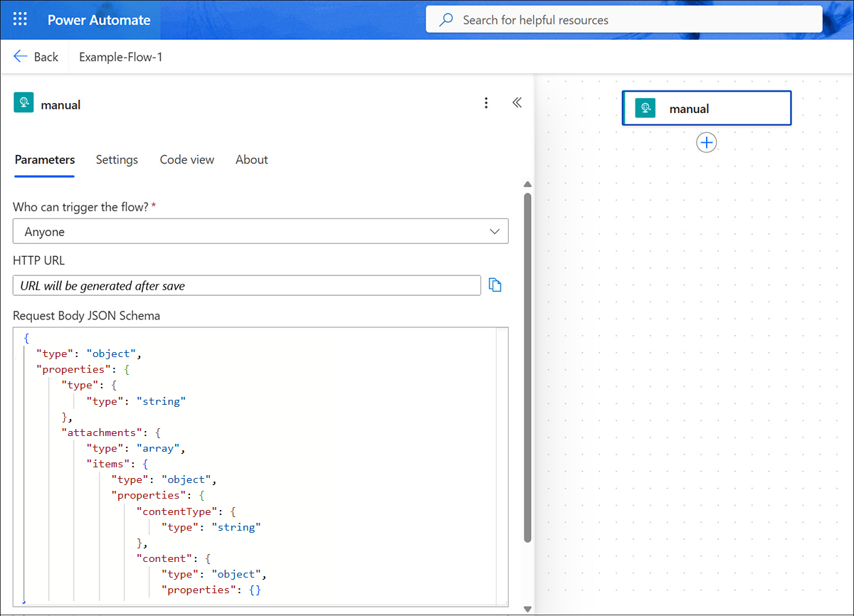This screenshot has width=854, height=616.
Task: View the About tab
Action: (251, 159)
